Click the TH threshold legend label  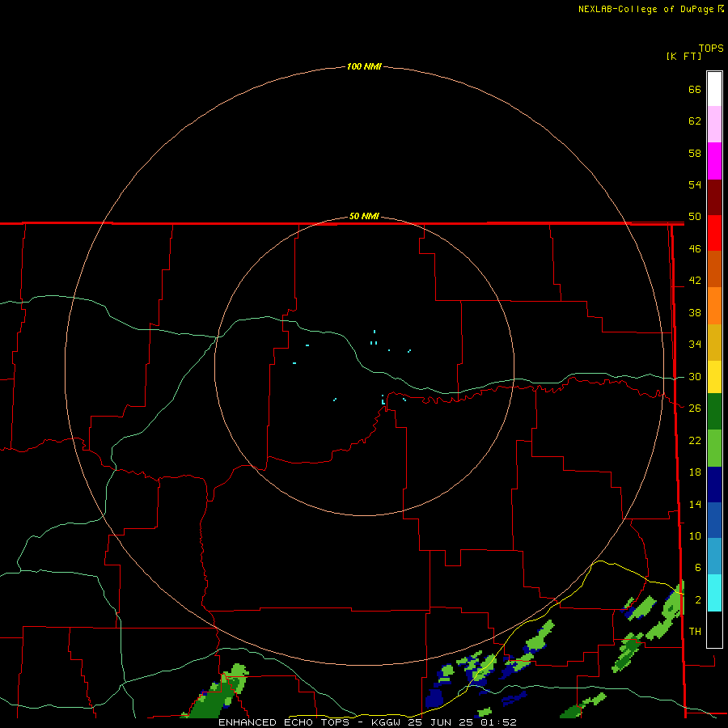(695, 632)
